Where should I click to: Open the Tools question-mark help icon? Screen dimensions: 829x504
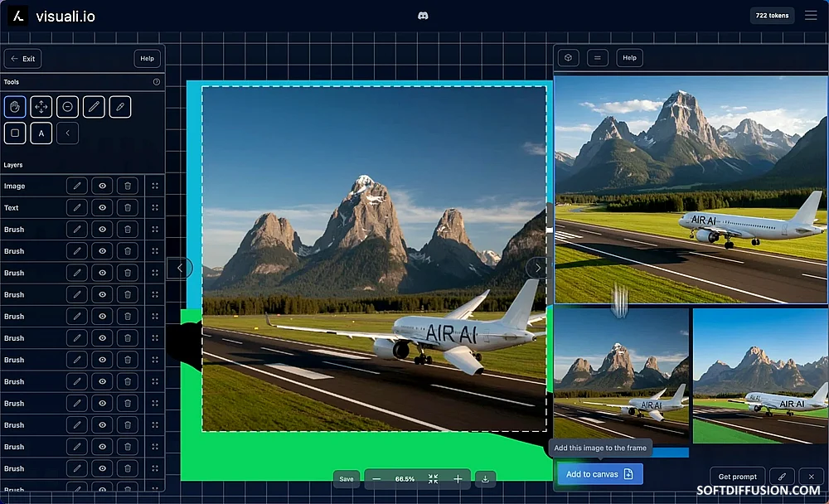[x=157, y=82]
